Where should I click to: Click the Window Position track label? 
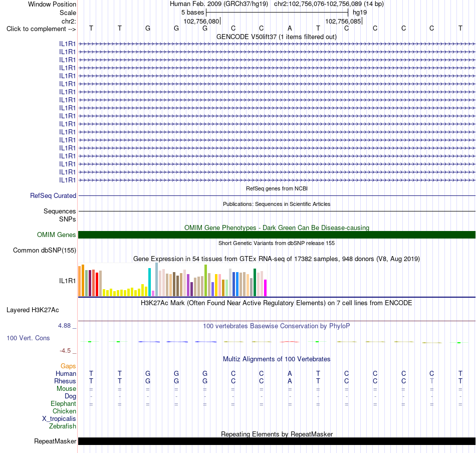(52, 4)
